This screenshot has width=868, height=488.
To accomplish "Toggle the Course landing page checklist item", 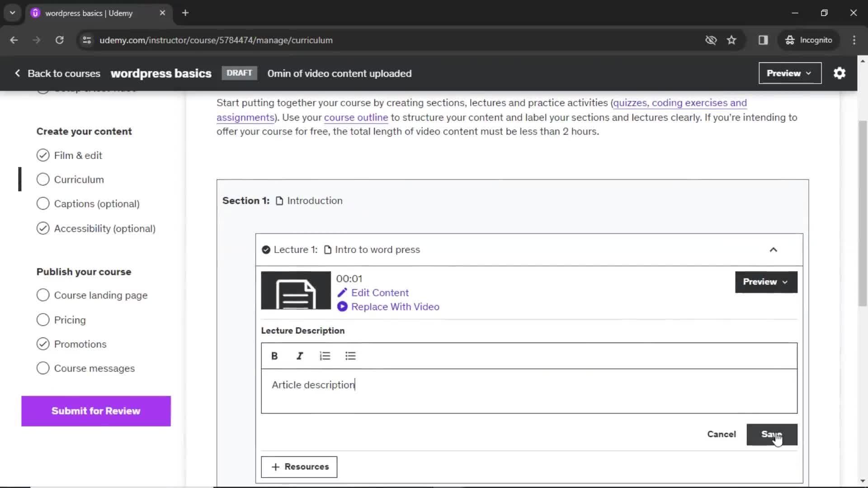I will (x=42, y=295).
